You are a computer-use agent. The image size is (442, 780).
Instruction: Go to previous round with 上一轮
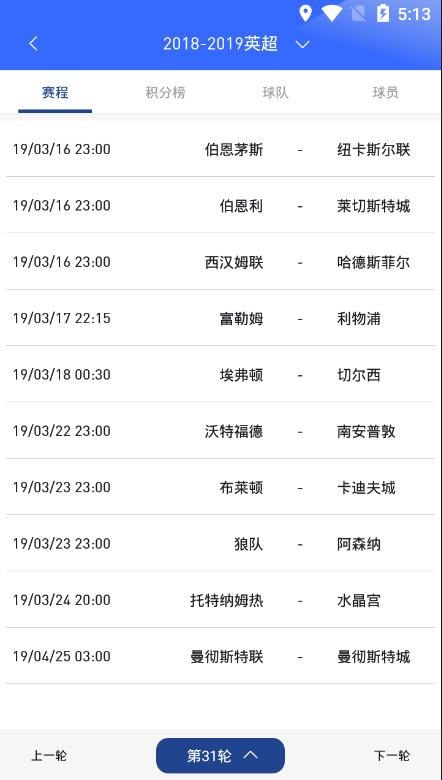49,756
